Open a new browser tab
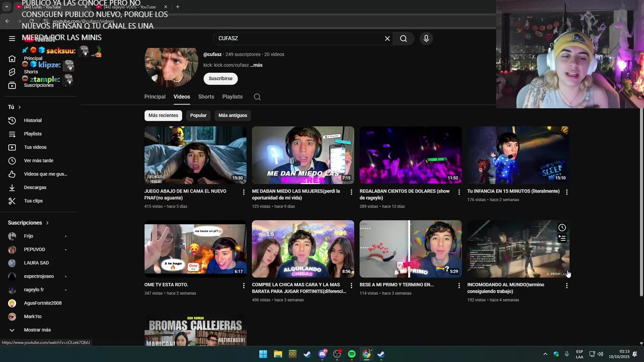Viewport: 644px width, 362px height. tap(178, 7)
